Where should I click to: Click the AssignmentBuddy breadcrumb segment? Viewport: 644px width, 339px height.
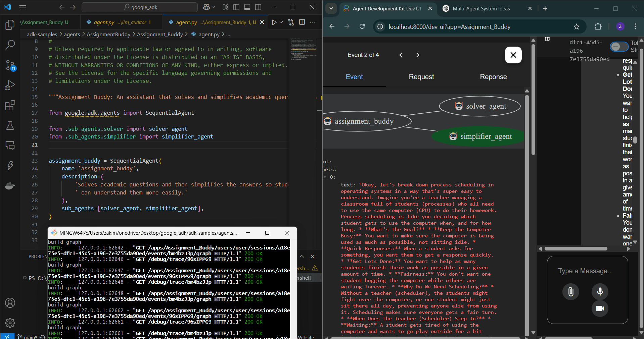(x=108, y=34)
